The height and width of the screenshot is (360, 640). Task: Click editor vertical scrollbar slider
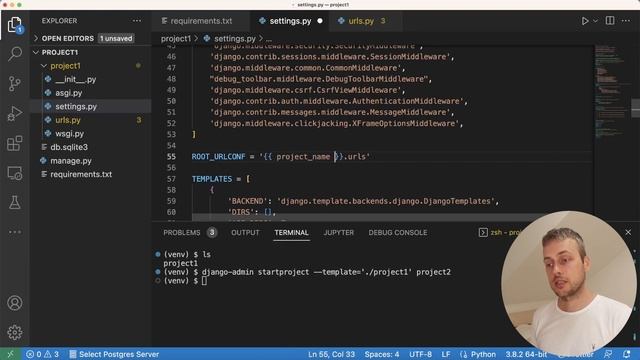(636, 108)
